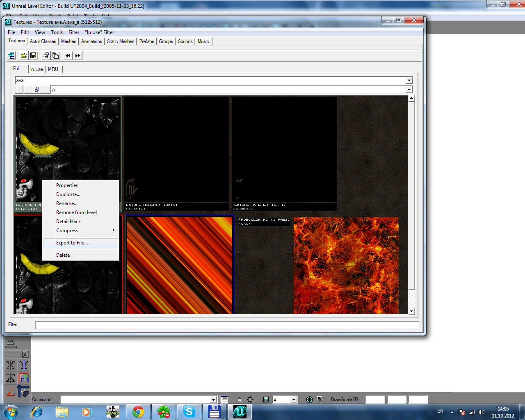Click the All groups button
Viewport: 525px width, 420px height.
coord(37,89)
